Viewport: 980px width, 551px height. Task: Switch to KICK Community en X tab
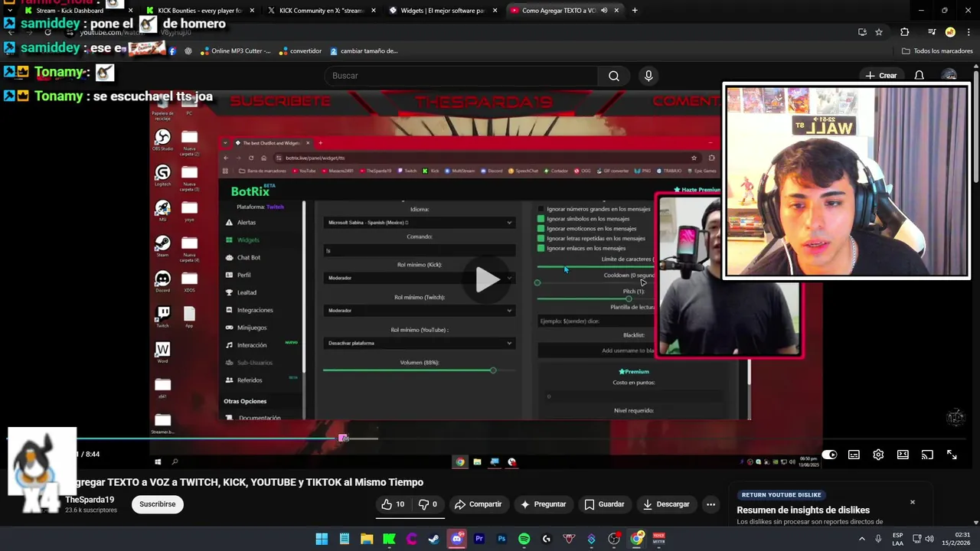click(x=321, y=11)
